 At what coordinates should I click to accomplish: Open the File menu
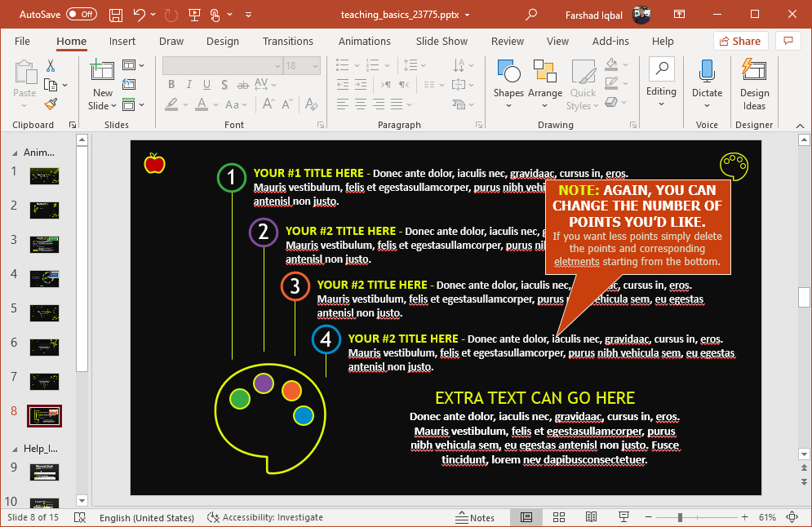point(22,41)
